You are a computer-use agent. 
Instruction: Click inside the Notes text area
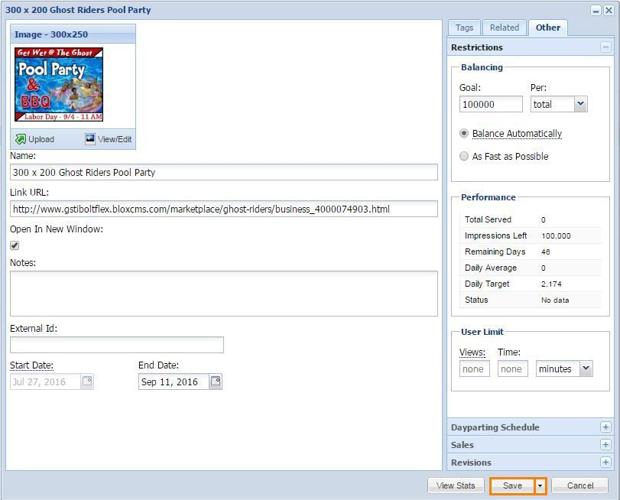click(x=224, y=294)
